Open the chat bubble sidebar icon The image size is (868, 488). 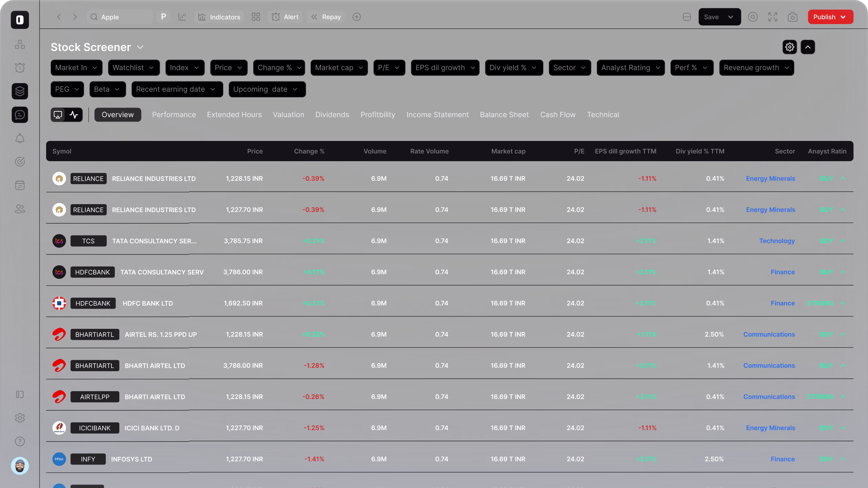tap(20, 115)
